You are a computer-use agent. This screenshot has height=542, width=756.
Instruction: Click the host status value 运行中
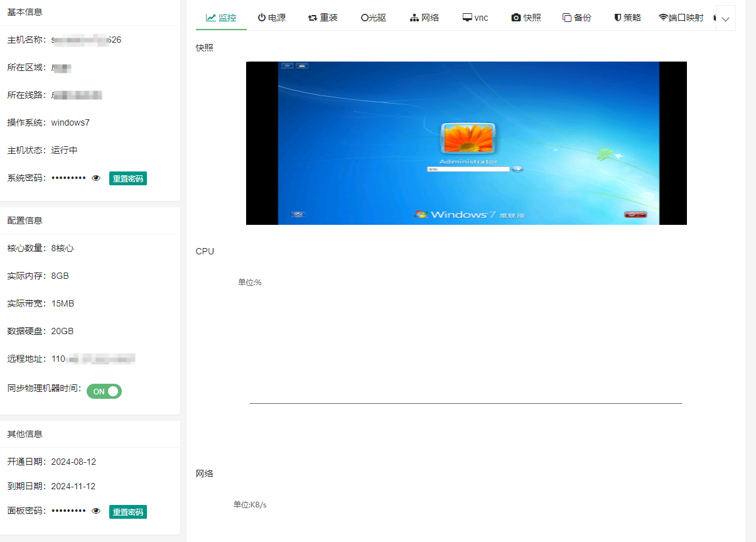pos(65,150)
